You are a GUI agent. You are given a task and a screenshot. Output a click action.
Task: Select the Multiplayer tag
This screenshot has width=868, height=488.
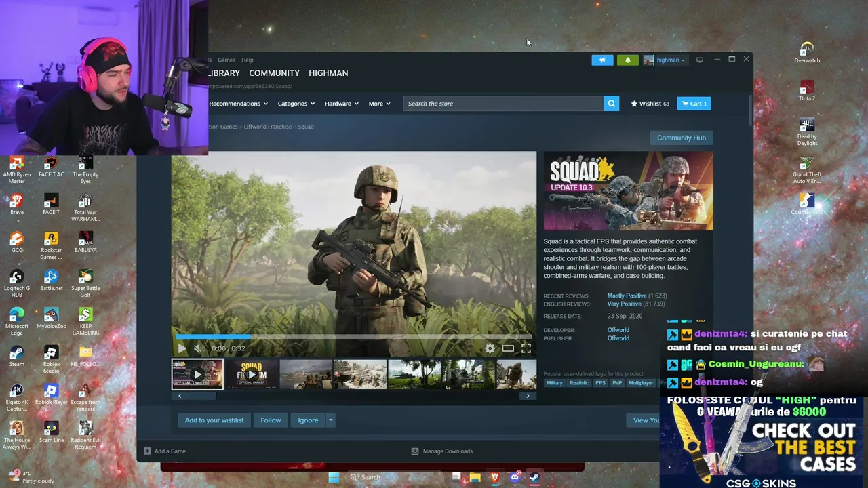[641, 383]
